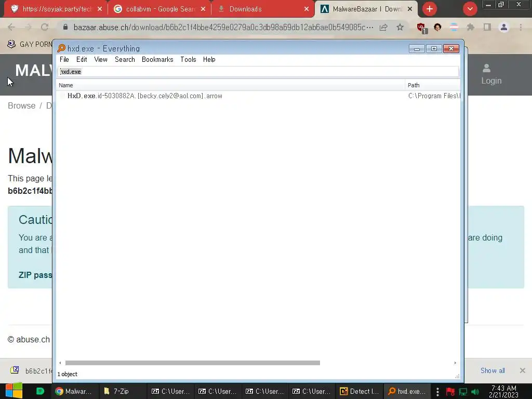The image size is (532, 399).
Task: Switch to the soyjak.party browser tab
Action: pos(56,9)
